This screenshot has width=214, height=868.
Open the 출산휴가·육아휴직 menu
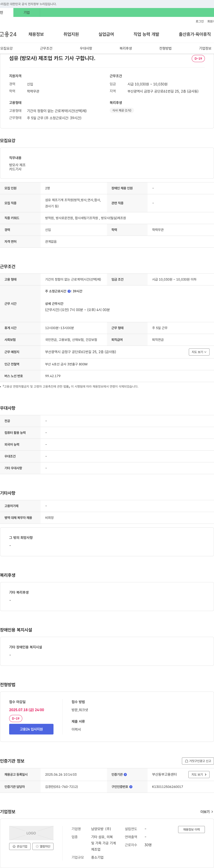[195, 34]
